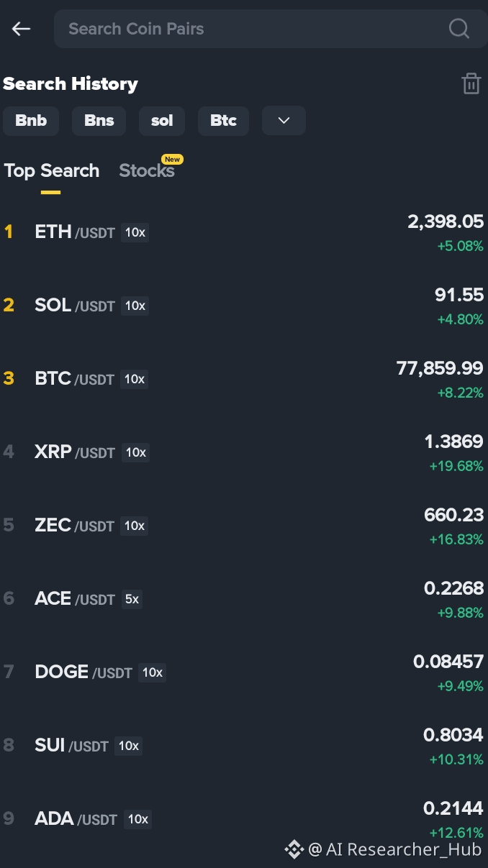The width and height of the screenshot is (488, 868).
Task: Pick the Btc history chip
Action: click(223, 121)
